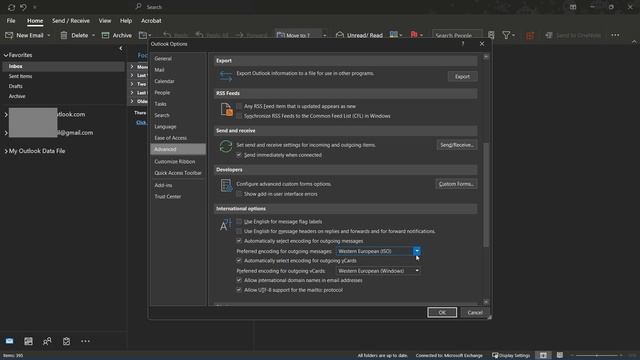The image size is (640, 360).
Task: Open navigation bar more options dots
Action: point(85,341)
